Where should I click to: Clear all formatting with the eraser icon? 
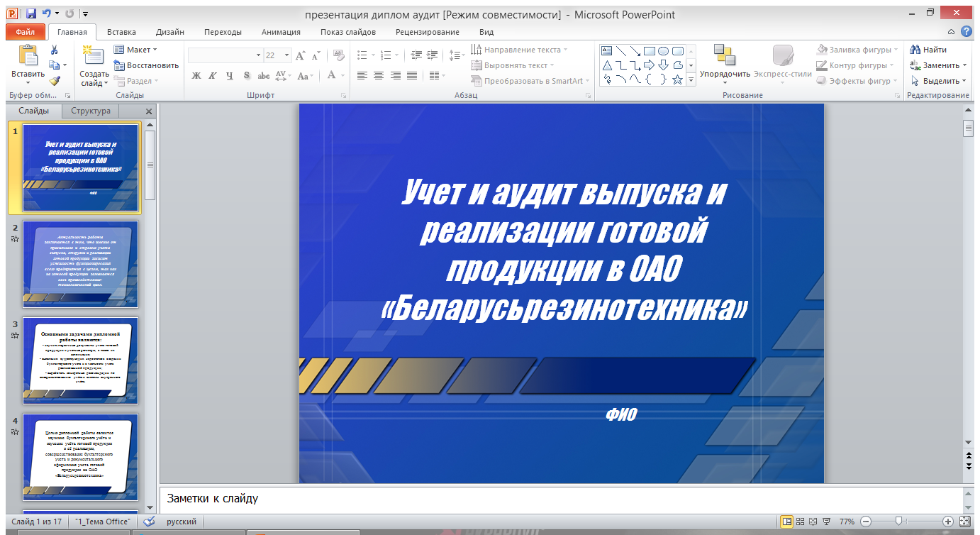tap(339, 55)
